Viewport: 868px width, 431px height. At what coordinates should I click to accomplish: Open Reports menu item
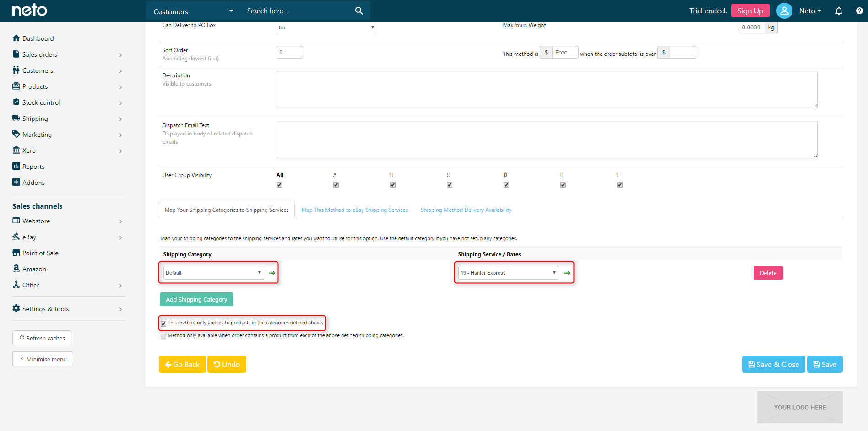point(33,167)
